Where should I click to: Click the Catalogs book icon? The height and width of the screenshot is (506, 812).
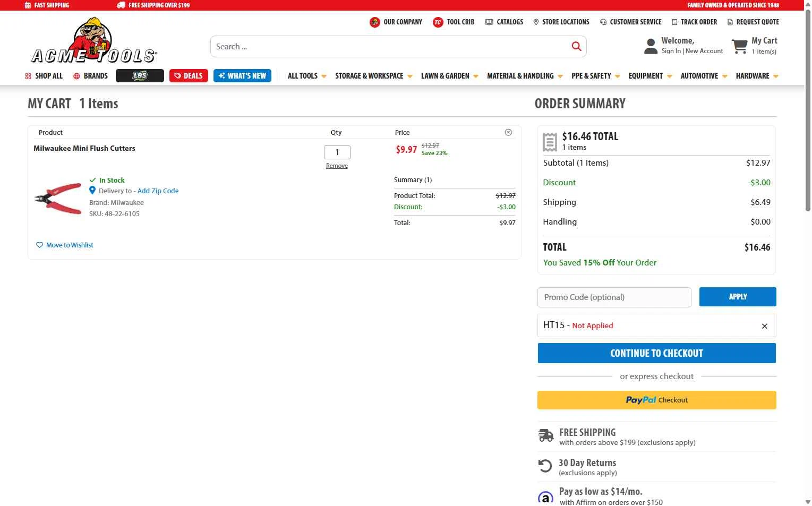(x=489, y=22)
